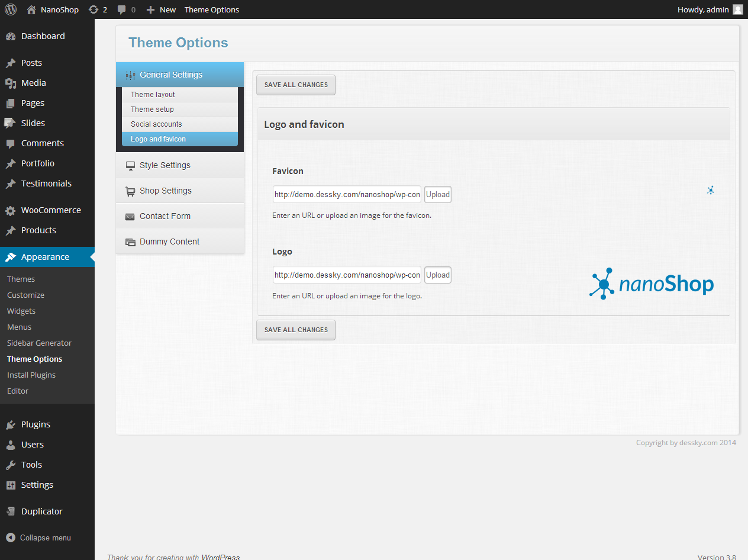
Task: Go to WooCommerce menu
Action: tap(51, 210)
